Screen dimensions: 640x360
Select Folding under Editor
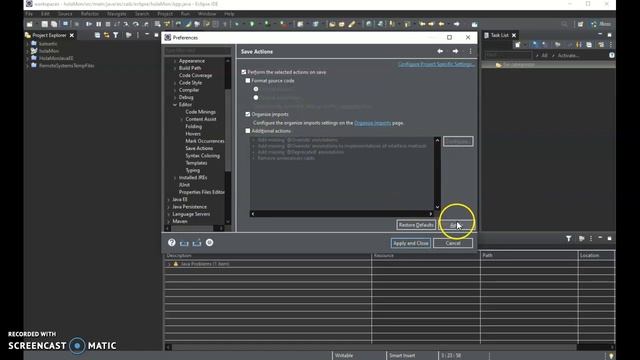[193, 127]
